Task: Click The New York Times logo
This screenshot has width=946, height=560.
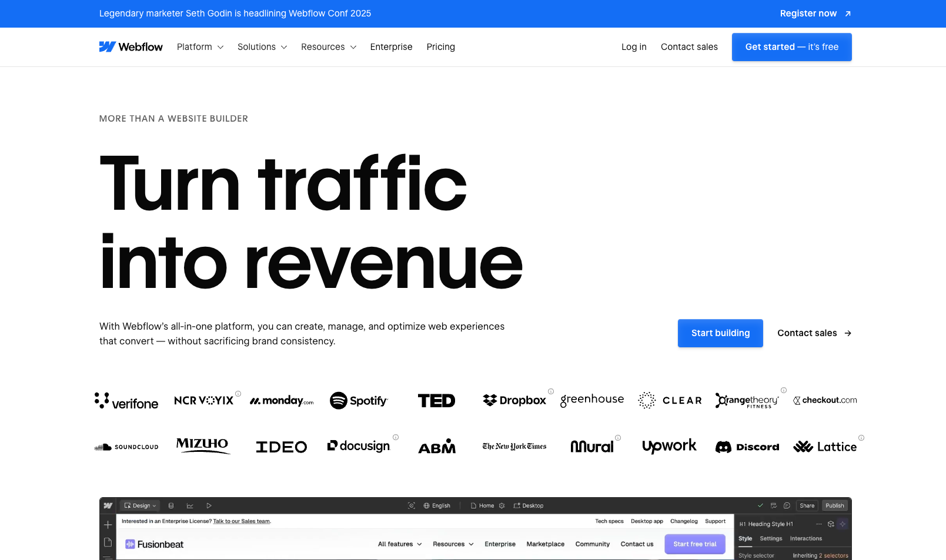Action: coord(514,447)
